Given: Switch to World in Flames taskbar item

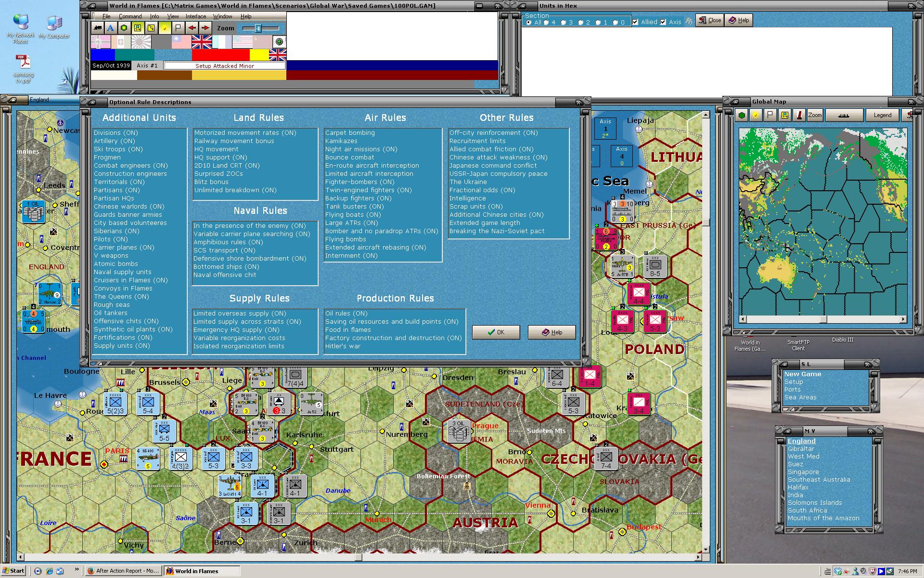Looking at the screenshot, I should point(201,571).
